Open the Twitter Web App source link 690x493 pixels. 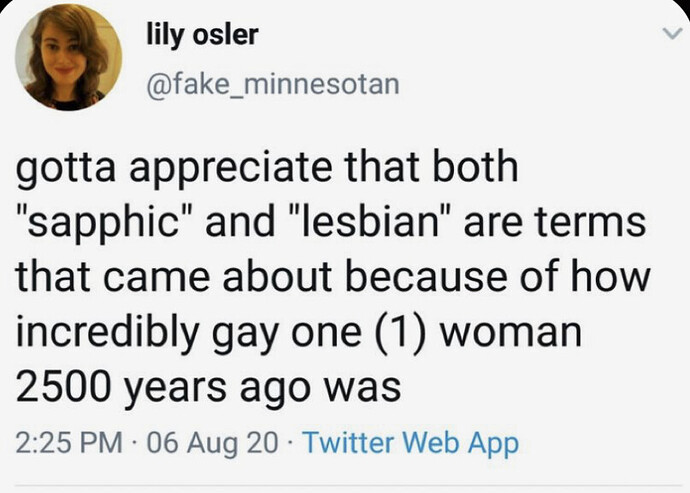pos(411,443)
